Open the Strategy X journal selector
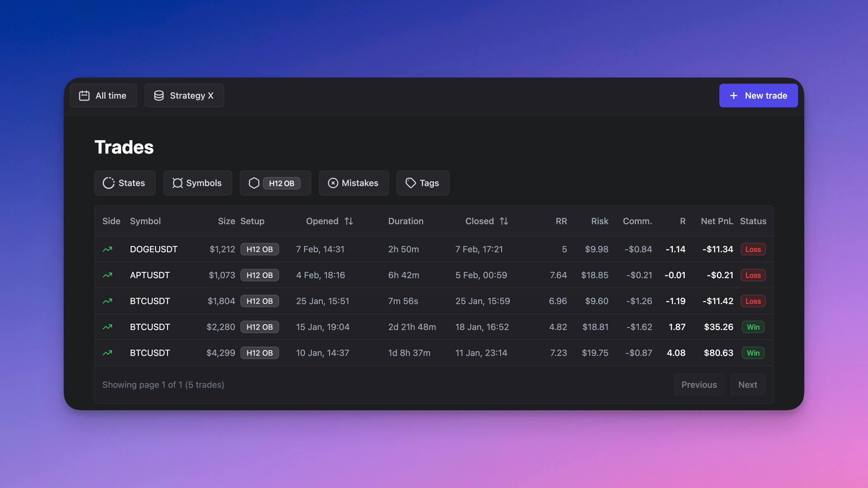This screenshot has width=868, height=488. (x=184, y=96)
